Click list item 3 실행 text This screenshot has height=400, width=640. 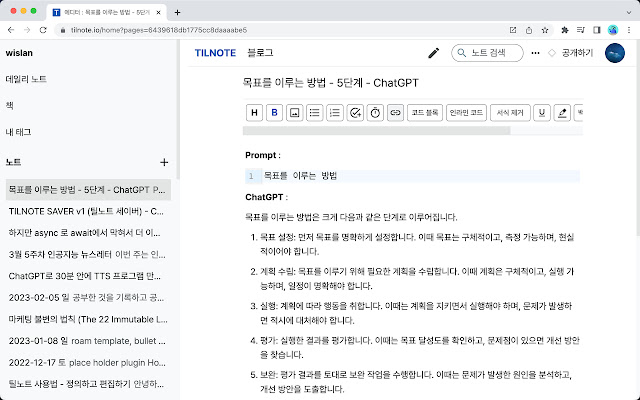coord(416,313)
